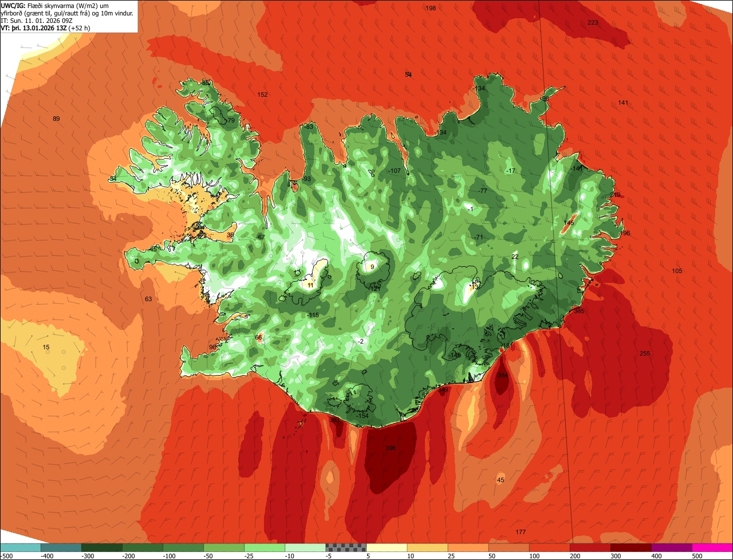Pick the red 200 to 300 legend swatch
The width and height of the screenshot is (733, 560).
[x=589, y=547]
